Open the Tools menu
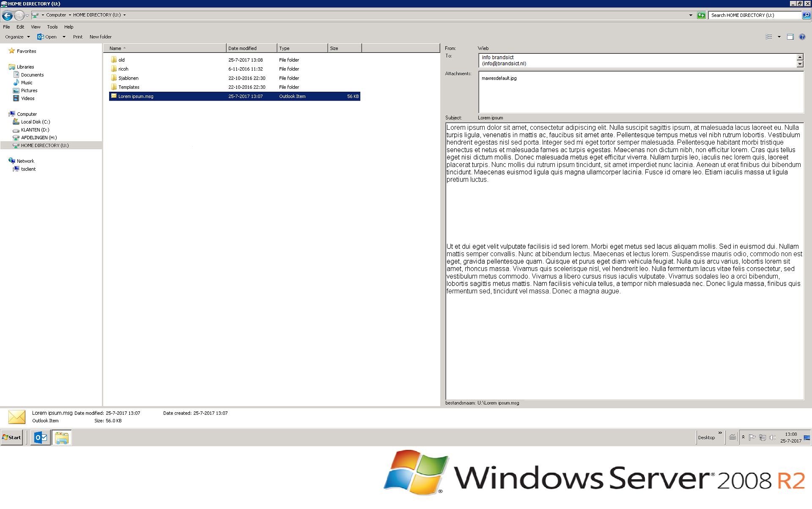Viewport: 812px width, 509px height. click(52, 27)
